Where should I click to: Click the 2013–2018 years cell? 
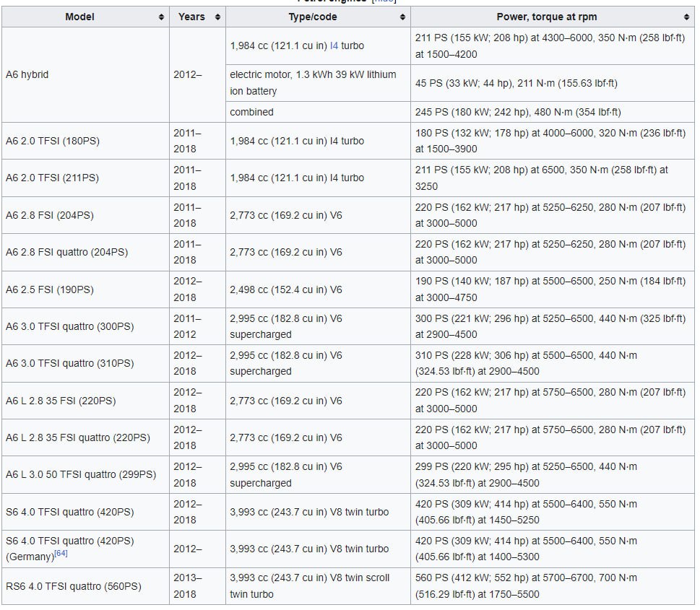point(197,586)
